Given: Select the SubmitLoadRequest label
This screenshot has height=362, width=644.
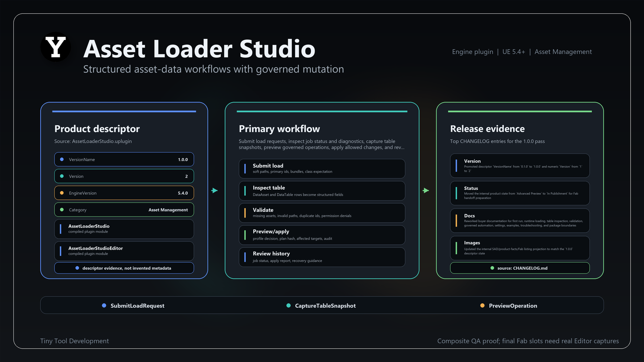Looking at the screenshot, I should point(138,306).
